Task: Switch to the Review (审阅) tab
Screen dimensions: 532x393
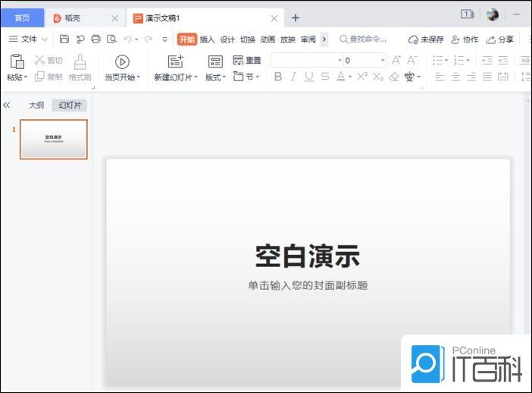Action: tap(308, 39)
